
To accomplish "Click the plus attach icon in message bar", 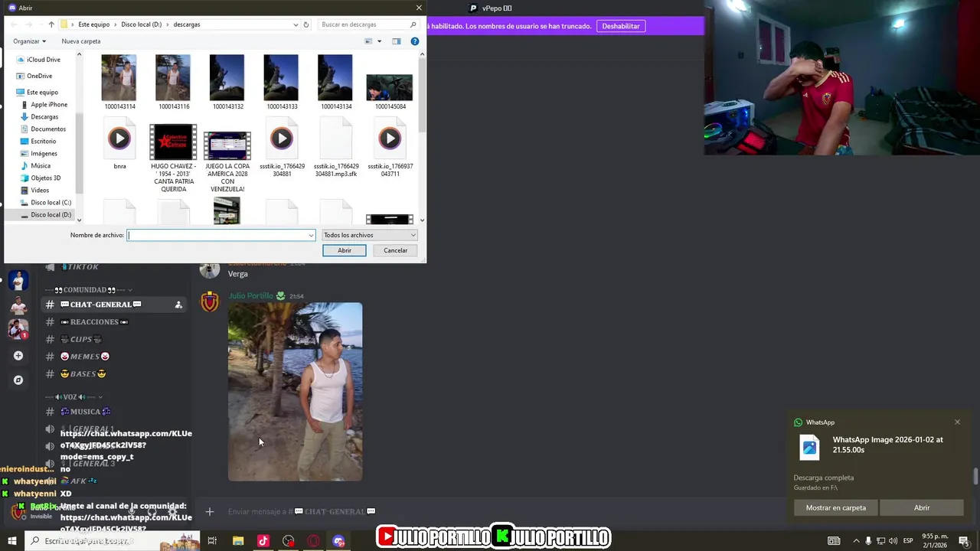I will (x=210, y=511).
